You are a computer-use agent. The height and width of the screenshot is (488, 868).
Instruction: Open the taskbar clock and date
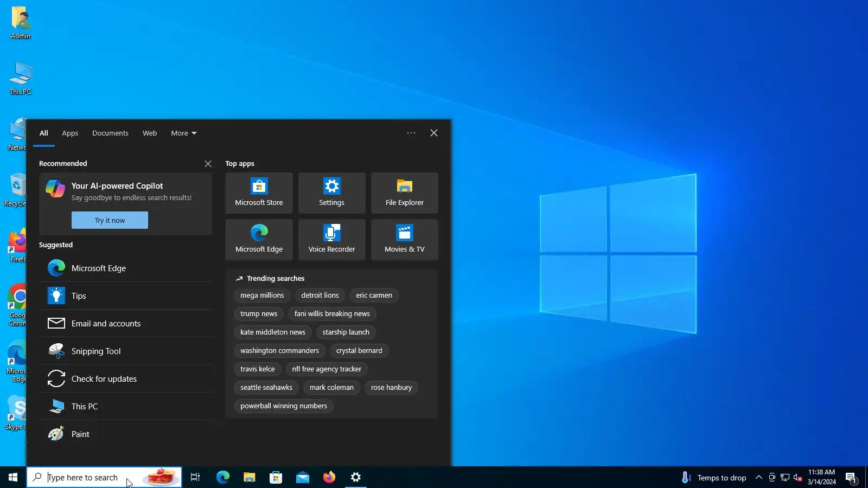(821, 477)
